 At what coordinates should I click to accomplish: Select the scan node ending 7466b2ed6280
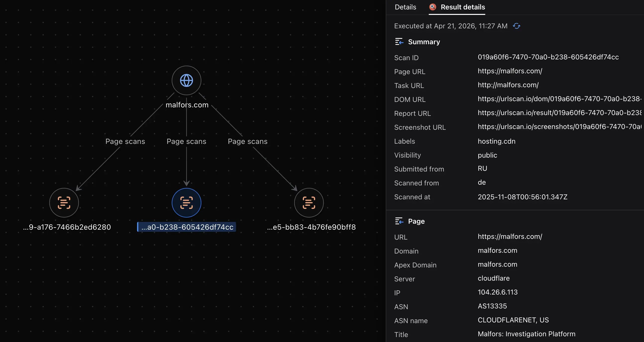click(x=64, y=203)
